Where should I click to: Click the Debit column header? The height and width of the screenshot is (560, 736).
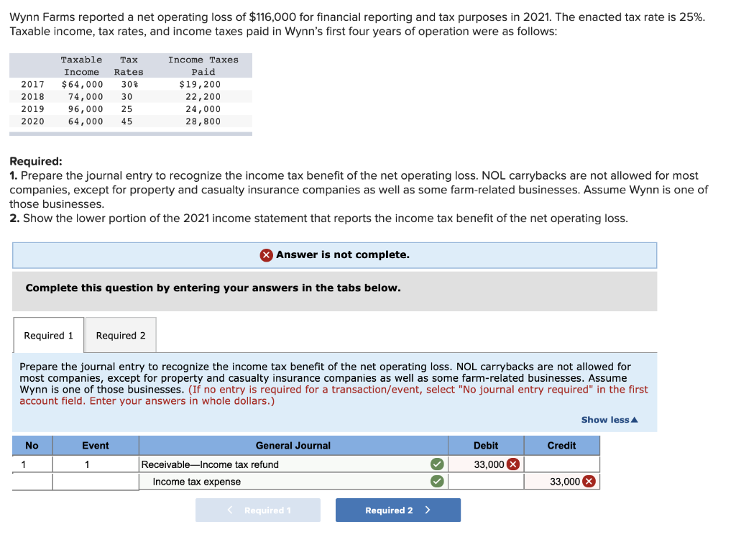pyautogui.click(x=486, y=446)
